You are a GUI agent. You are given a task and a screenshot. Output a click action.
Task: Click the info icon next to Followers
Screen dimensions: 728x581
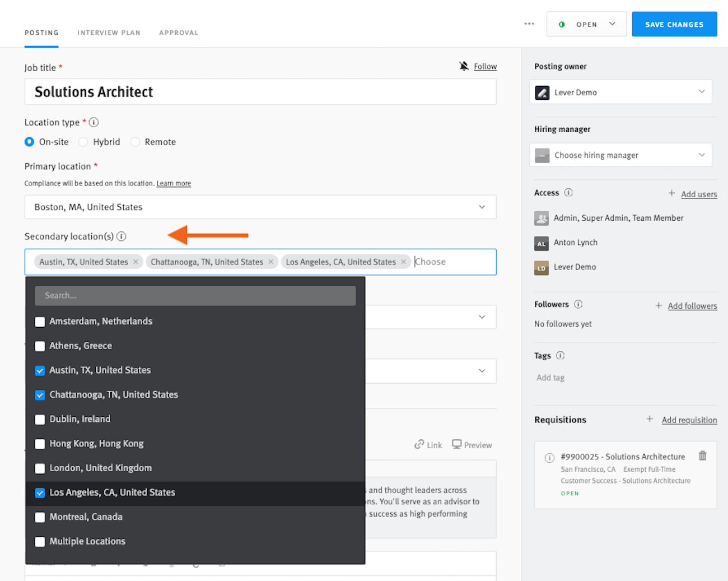pyautogui.click(x=578, y=304)
